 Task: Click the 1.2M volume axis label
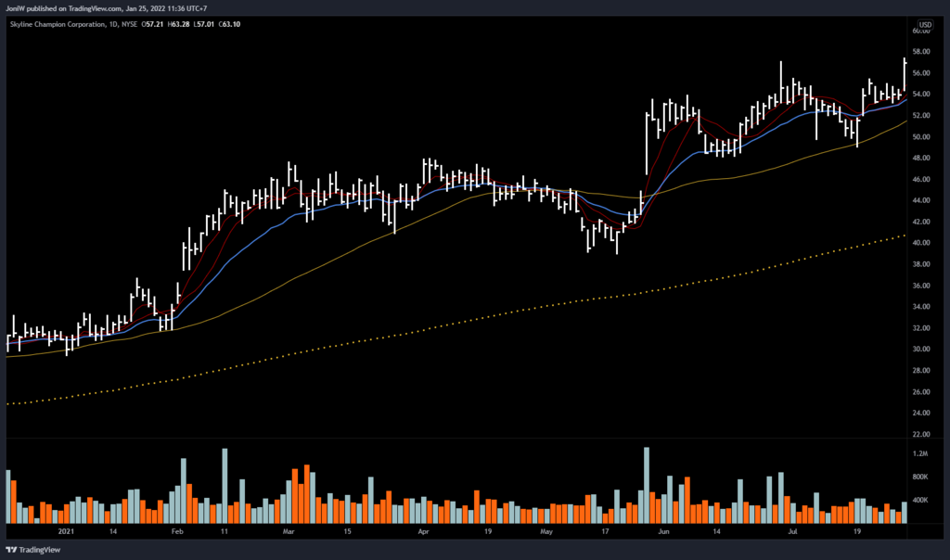click(921, 454)
